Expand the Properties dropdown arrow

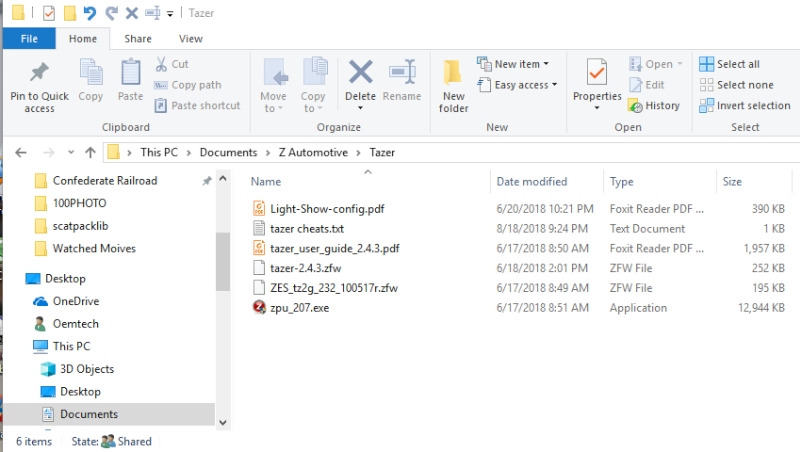pyautogui.click(x=596, y=108)
